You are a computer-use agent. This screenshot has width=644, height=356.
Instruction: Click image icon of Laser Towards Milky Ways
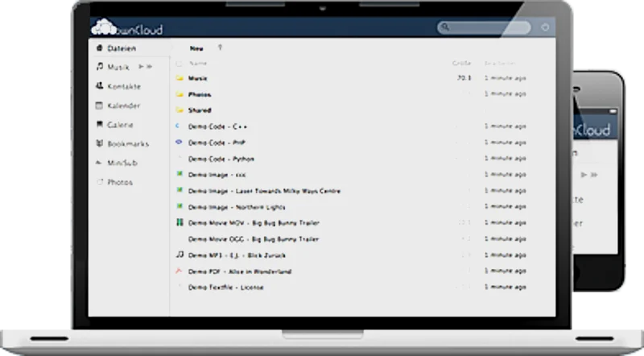click(x=180, y=190)
